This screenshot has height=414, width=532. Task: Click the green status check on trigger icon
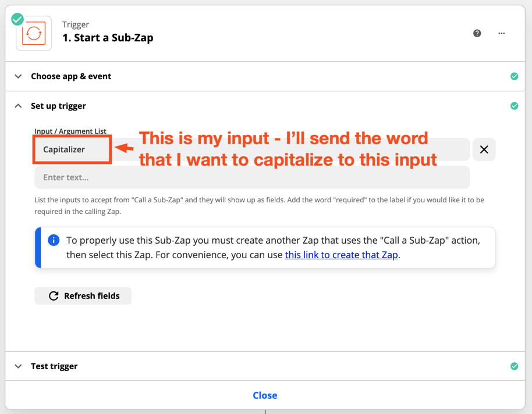click(17, 19)
